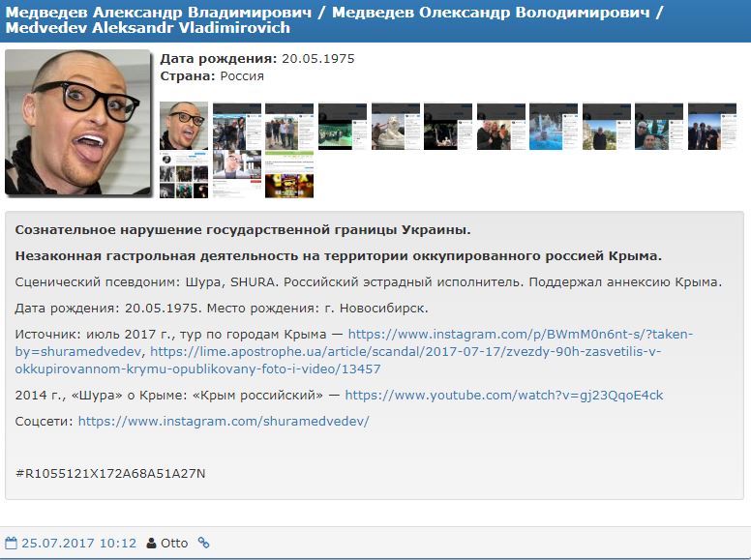Open thumbnail of a man standing before trees
This screenshot has height=560, width=751.
pos(607,127)
